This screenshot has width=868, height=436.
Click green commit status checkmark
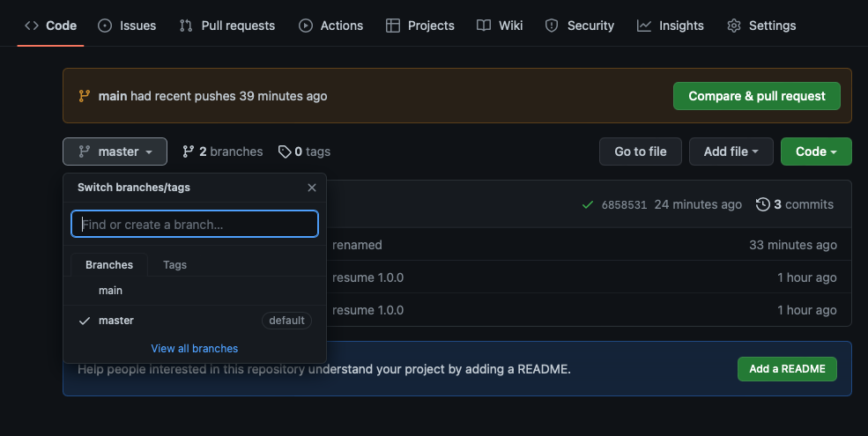(588, 204)
